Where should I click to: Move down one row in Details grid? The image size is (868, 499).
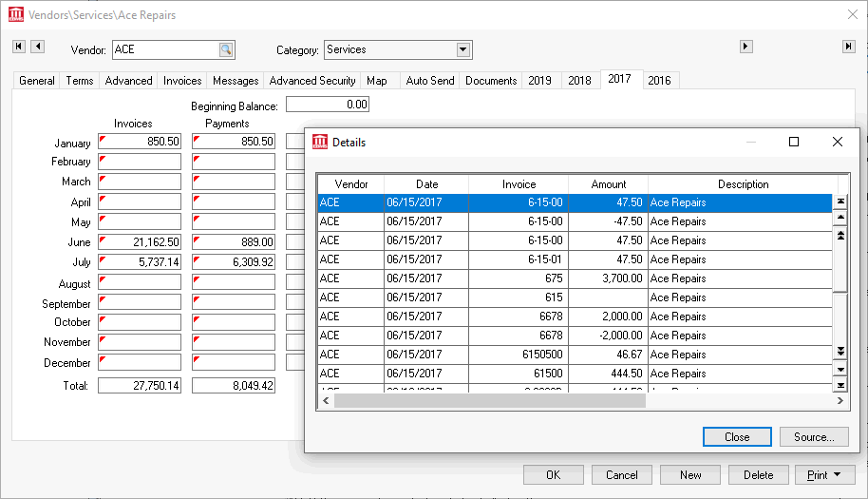tap(840, 370)
